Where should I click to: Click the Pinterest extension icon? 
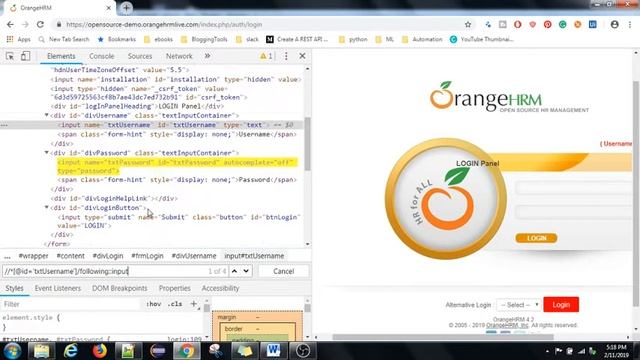(x=547, y=24)
